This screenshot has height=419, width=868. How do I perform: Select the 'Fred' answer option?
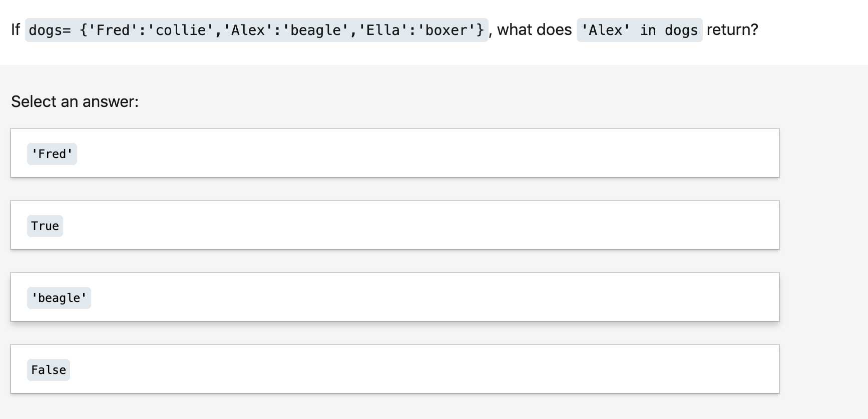tap(52, 154)
